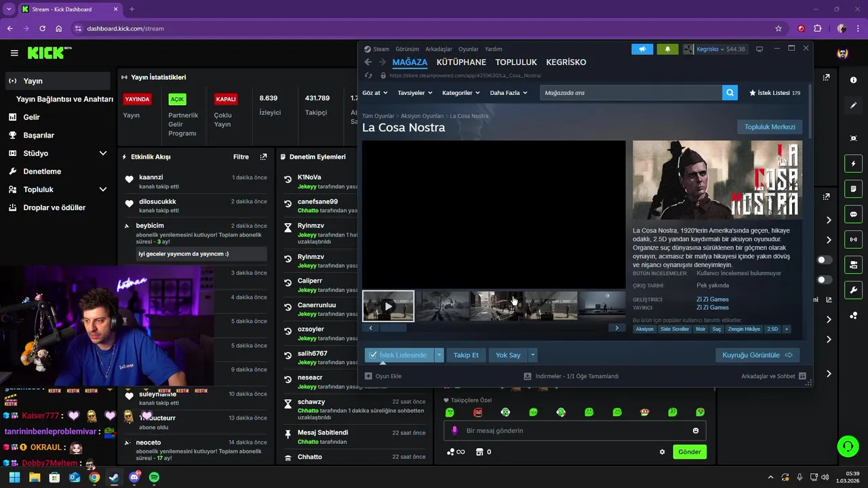Click the screenshot carousel scrollbar handle
Screen dimensions: 868x488
[x=393, y=328]
